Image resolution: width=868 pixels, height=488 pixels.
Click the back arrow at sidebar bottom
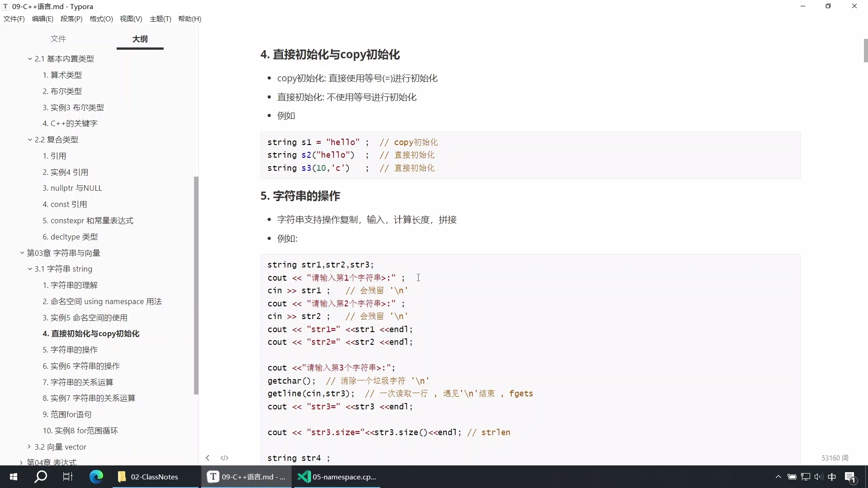coord(208,458)
